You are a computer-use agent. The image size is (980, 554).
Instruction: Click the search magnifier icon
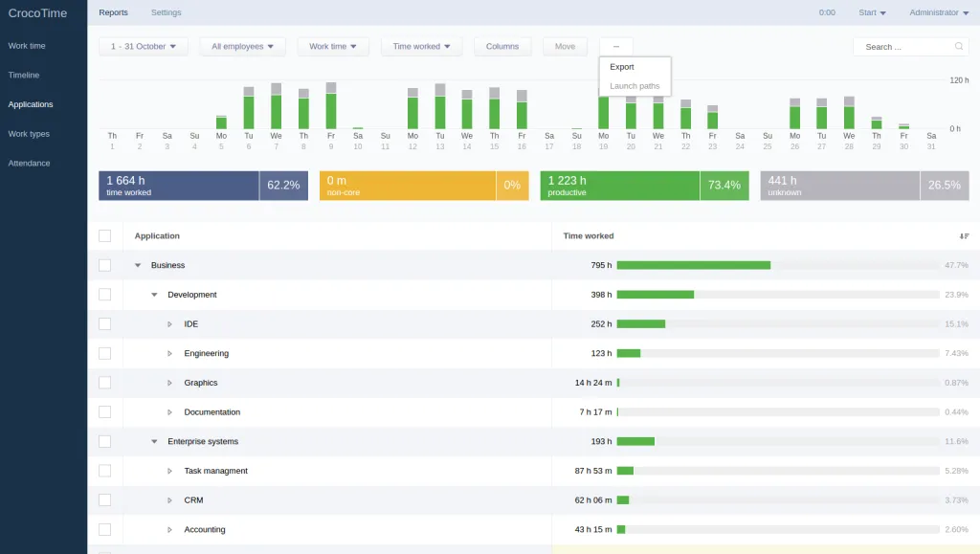point(958,46)
